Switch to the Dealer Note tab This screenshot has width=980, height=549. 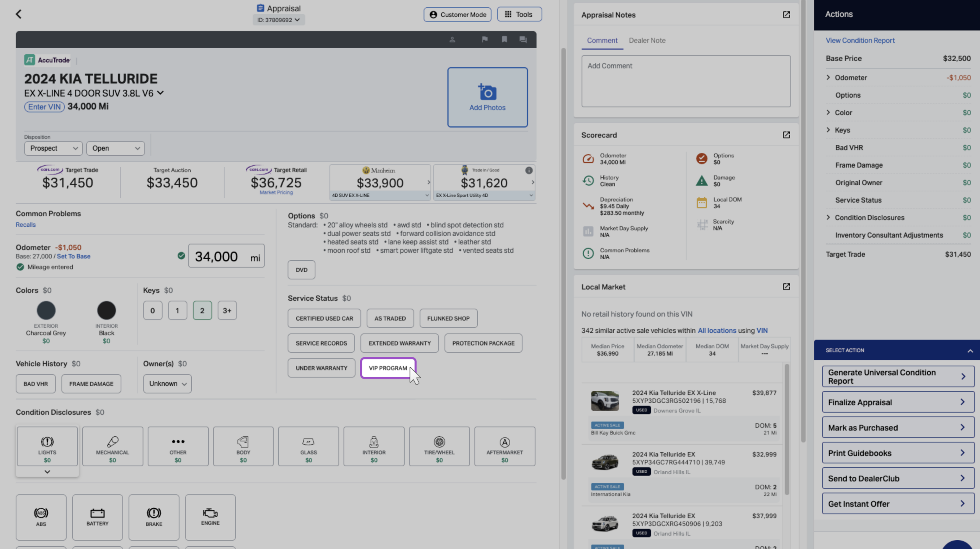tap(647, 40)
